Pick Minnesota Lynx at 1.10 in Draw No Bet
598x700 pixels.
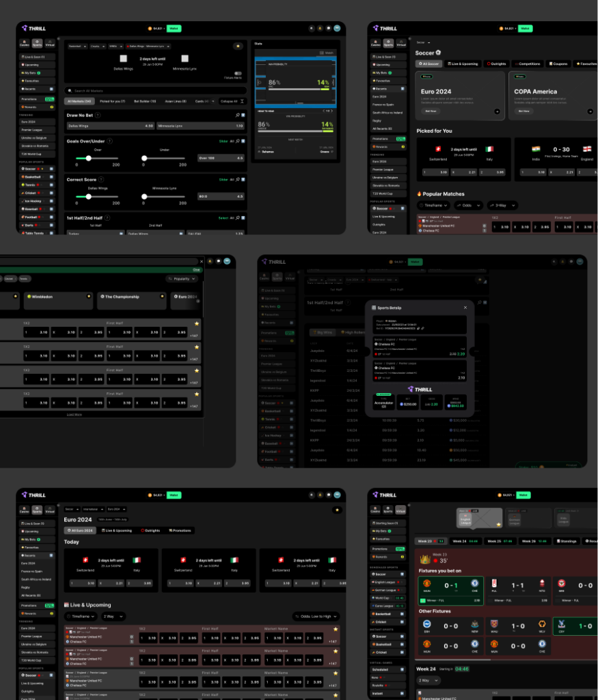click(200, 126)
